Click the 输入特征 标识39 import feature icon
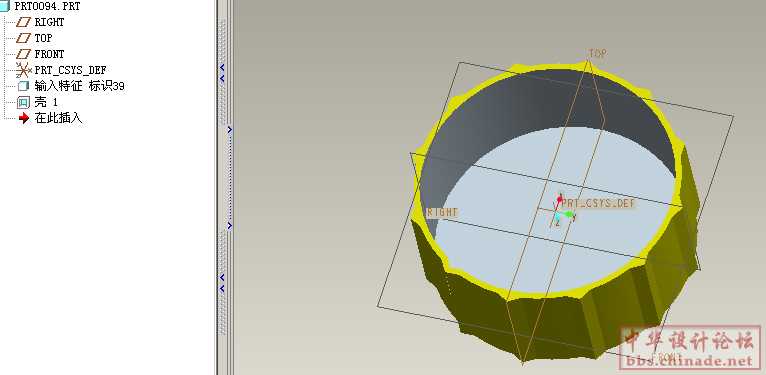The width and height of the screenshot is (766, 375). point(23,86)
